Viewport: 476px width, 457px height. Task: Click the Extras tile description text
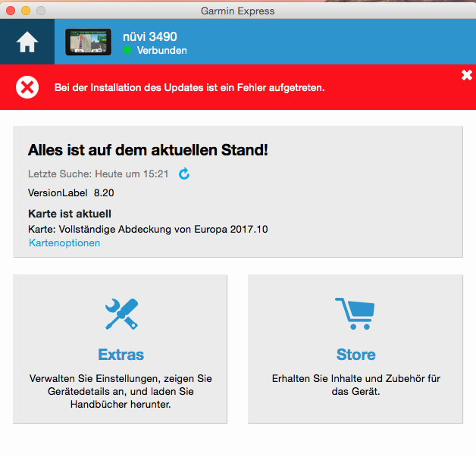click(x=121, y=391)
